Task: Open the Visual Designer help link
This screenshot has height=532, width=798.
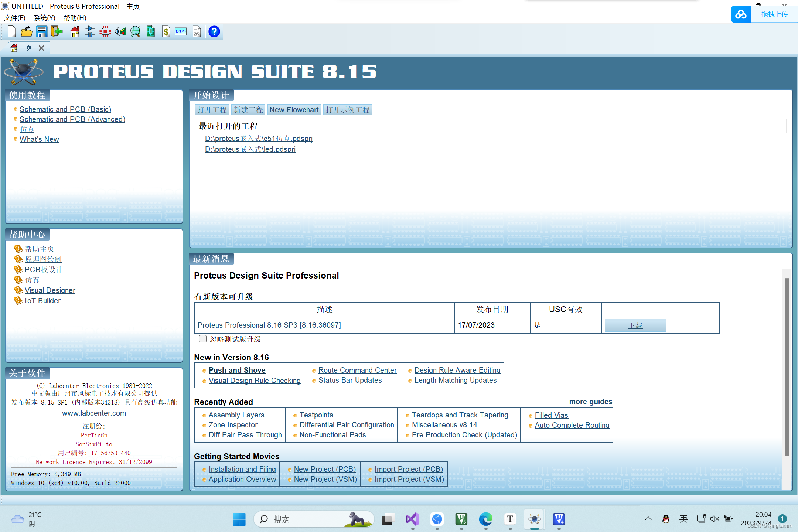Action: point(50,290)
